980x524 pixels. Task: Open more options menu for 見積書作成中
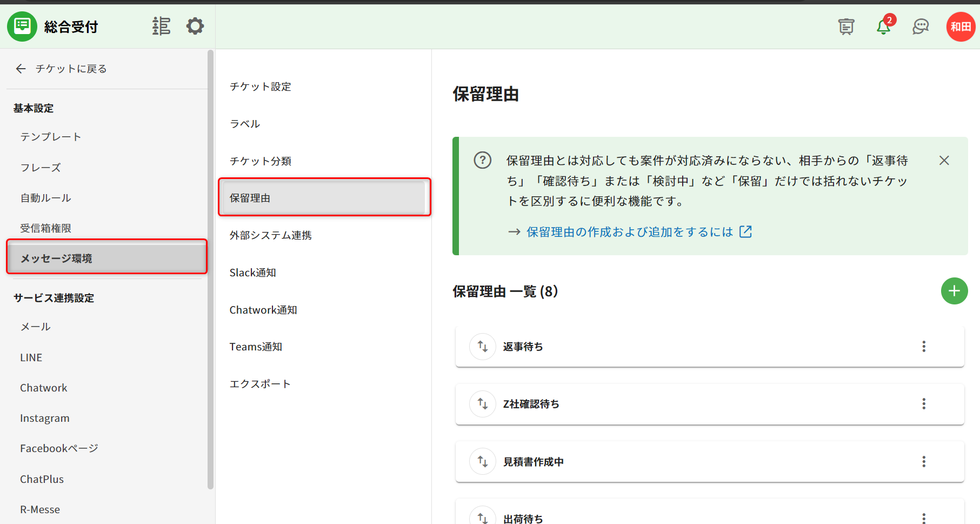924,462
